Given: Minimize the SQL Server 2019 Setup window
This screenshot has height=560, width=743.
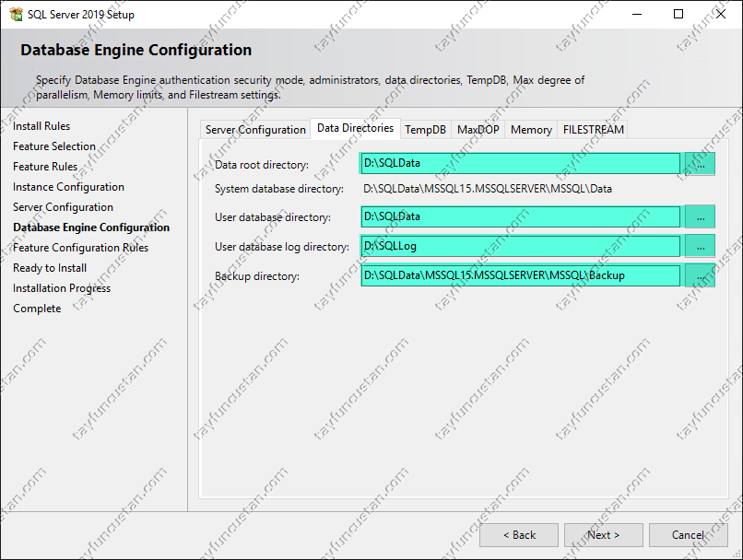Looking at the screenshot, I should pos(637,14).
